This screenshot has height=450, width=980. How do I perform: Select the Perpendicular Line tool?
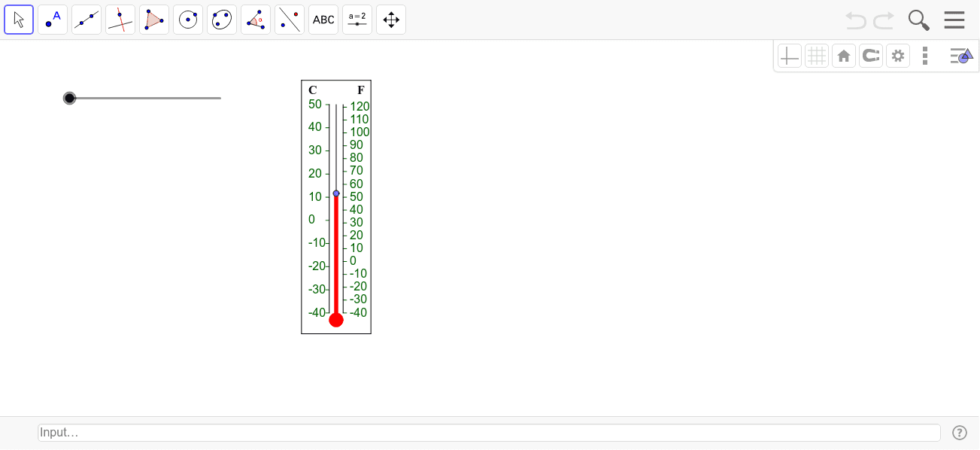pyautogui.click(x=120, y=20)
